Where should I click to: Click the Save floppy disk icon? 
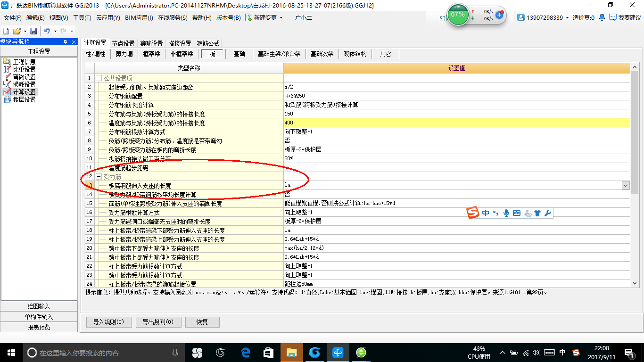pos(33,31)
